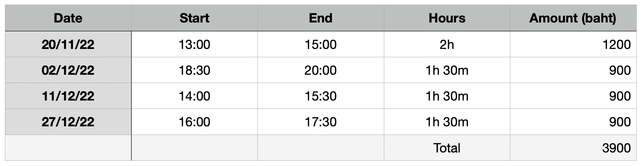644x166 pixels.
Task: Click the 27/12/22 date cell
Action: (x=68, y=122)
